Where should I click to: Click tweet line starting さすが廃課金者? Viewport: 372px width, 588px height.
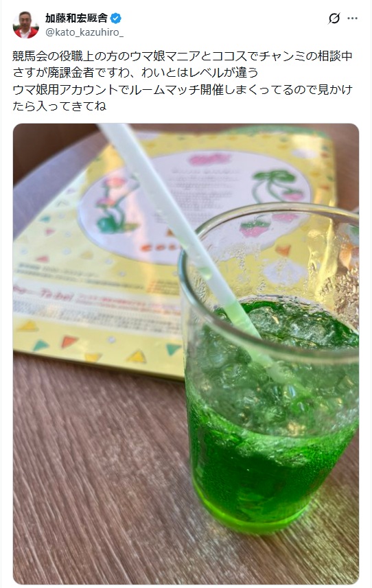(135, 72)
